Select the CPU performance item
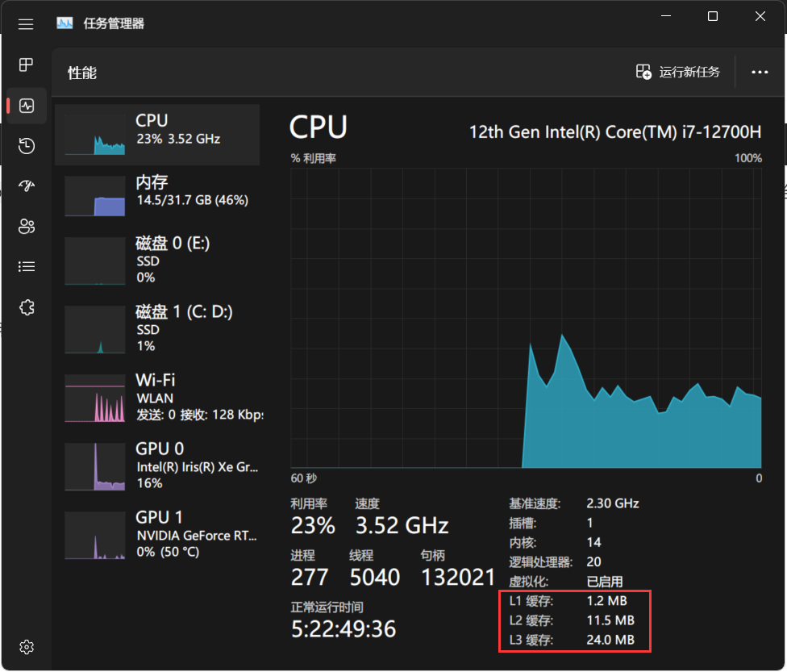Screen dimensions: 787x672 pos(157,135)
